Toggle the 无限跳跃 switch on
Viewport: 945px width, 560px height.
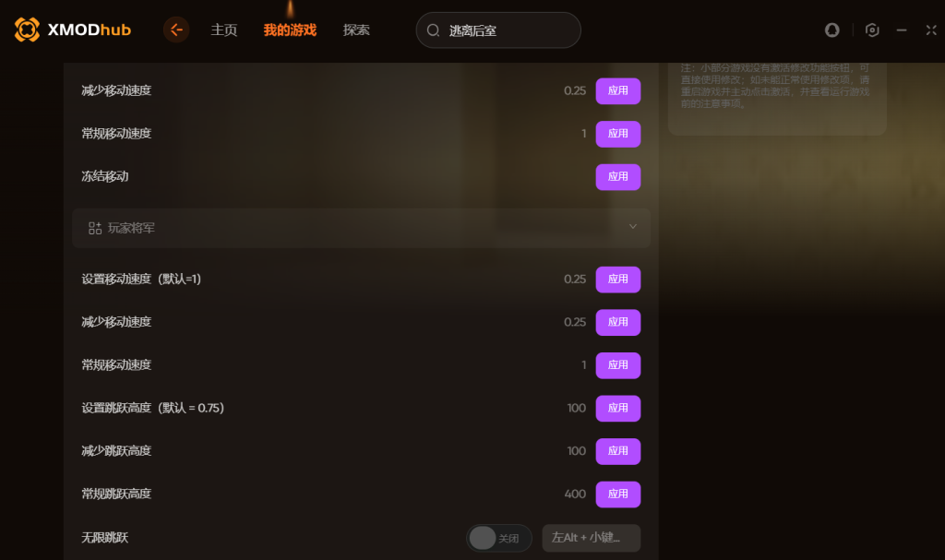point(498,538)
